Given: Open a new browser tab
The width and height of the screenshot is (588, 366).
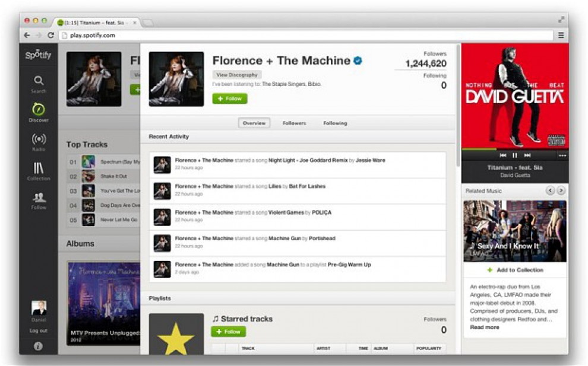Looking at the screenshot, I should point(148,23).
